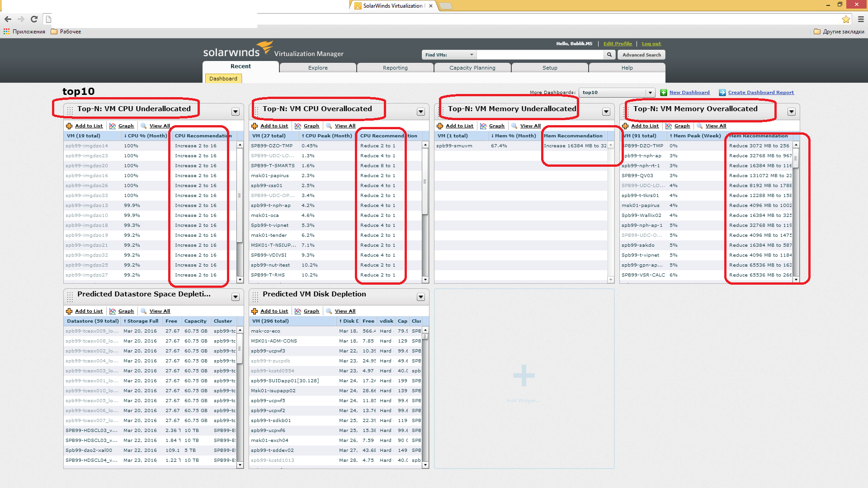The image size is (868, 488).
Task: Click the search magnifier icon next to Find VMs
Action: (x=609, y=55)
